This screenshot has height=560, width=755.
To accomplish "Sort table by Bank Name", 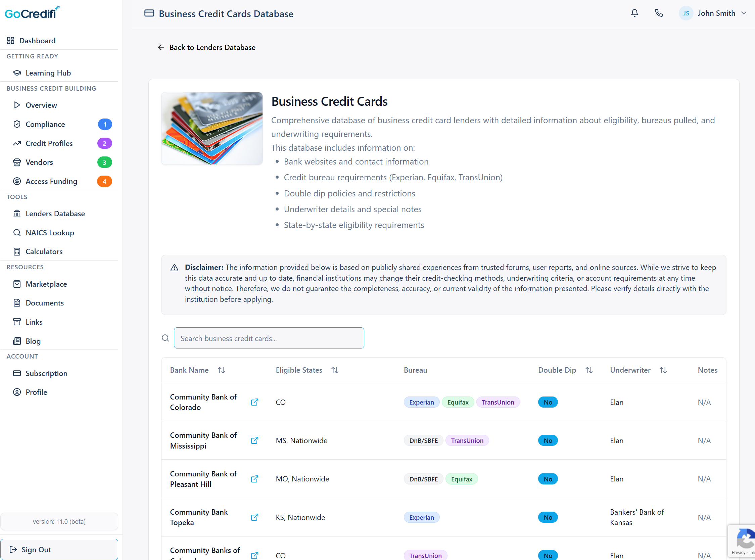I will pyautogui.click(x=221, y=370).
